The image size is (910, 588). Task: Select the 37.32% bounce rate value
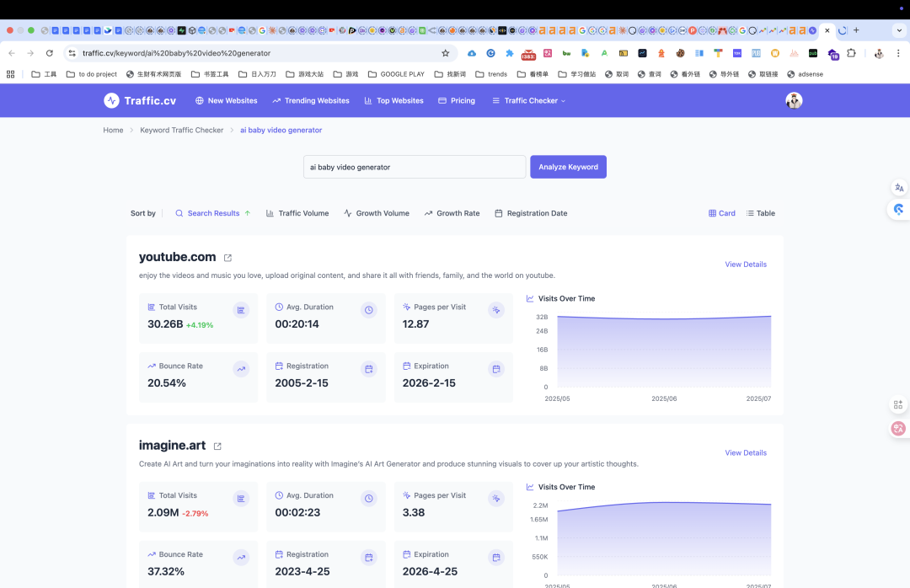pyautogui.click(x=166, y=572)
